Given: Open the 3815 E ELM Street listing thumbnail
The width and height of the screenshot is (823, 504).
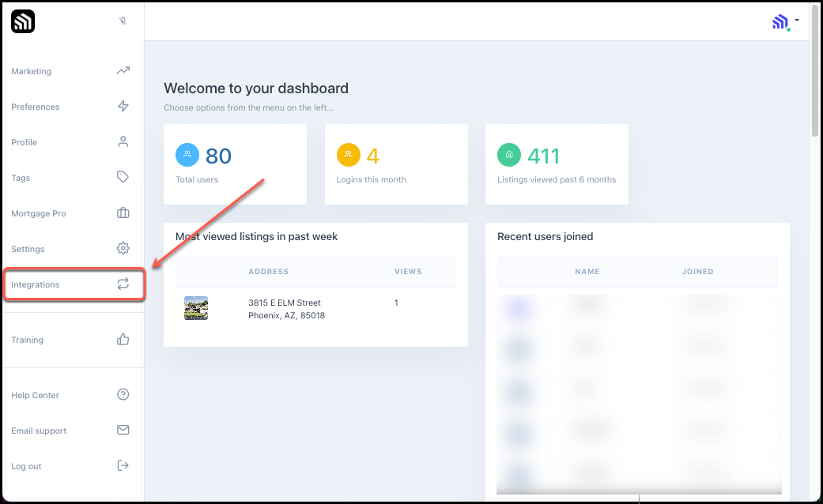Looking at the screenshot, I should tap(196, 308).
